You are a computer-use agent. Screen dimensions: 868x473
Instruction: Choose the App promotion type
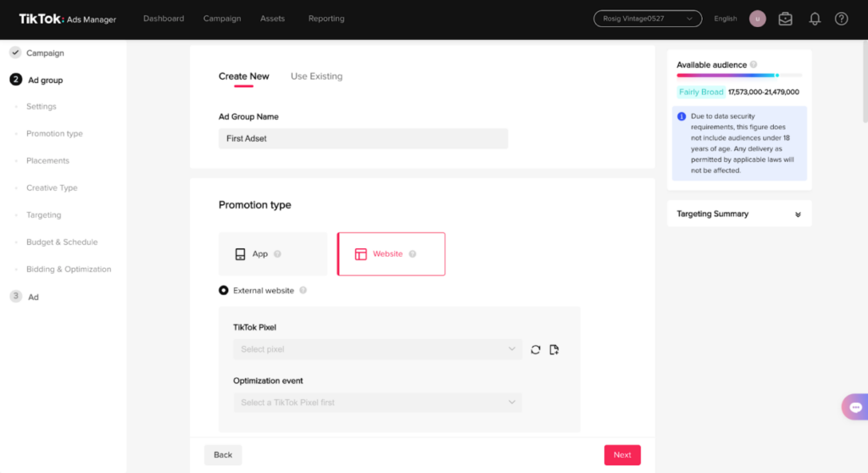[272, 254]
